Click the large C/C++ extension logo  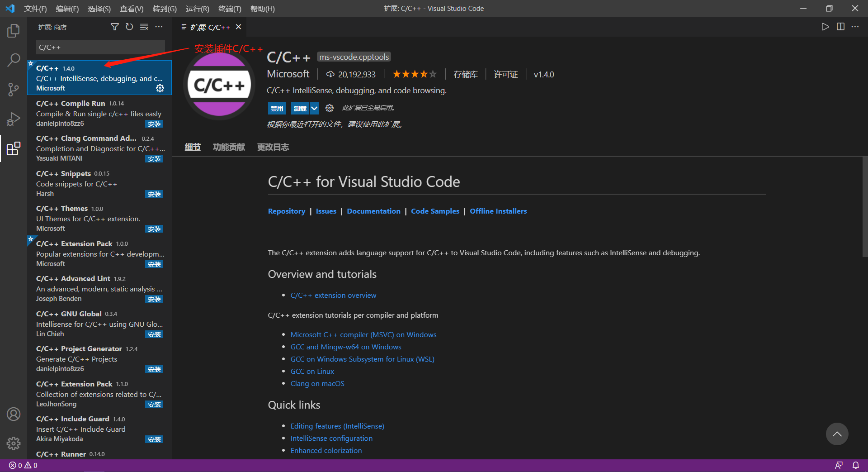click(219, 85)
